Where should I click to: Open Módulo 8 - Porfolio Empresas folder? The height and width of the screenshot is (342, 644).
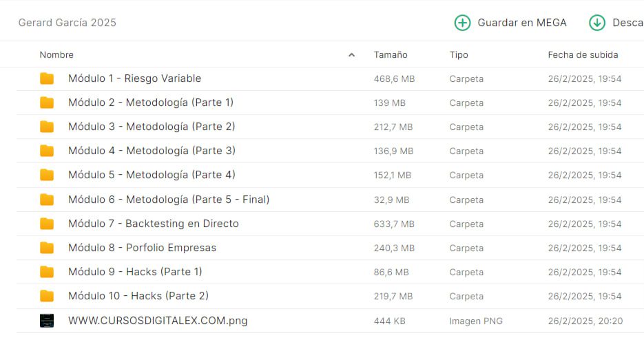pyautogui.click(x=142, y=248)
